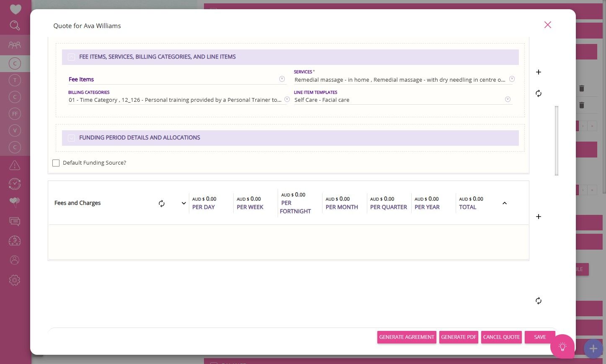Open the Fee Items dropdown
This screenshot has width=606, height=364.
282,79
